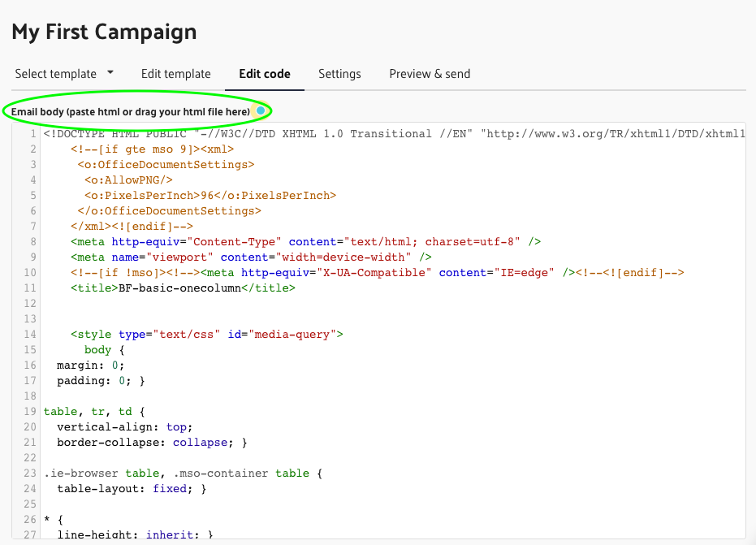
Task: Expand the Select template dropdown arrow
Action: click(x=110, y=73)
